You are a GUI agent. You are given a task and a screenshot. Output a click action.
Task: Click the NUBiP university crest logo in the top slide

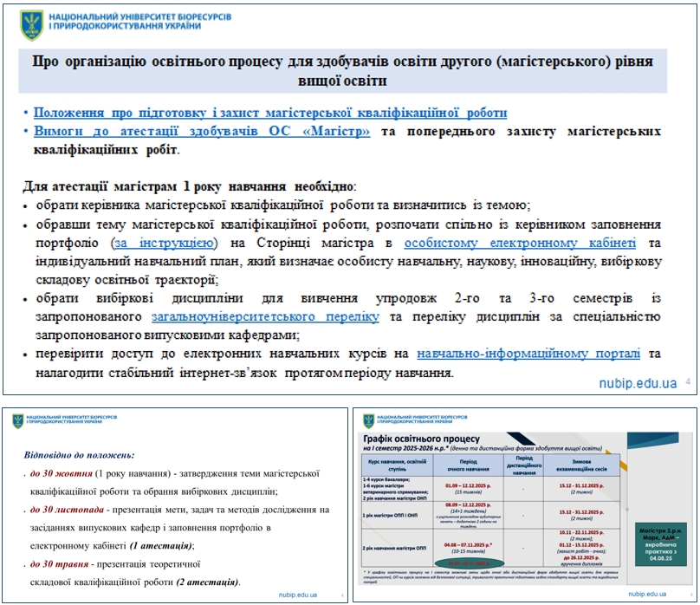(x=31, y=24)
